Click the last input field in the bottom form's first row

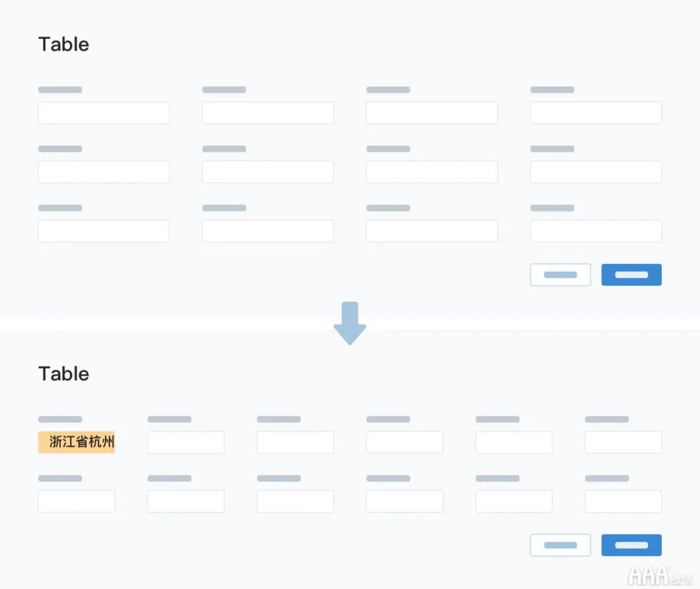click(624, 442)
